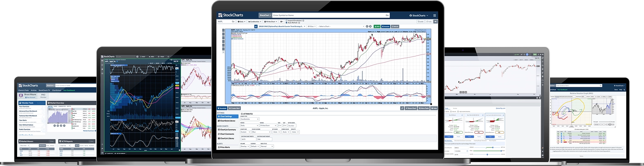The image size is (644, 166).
Task: Open the Period select in Attributes
Action: tap(250, 125)
